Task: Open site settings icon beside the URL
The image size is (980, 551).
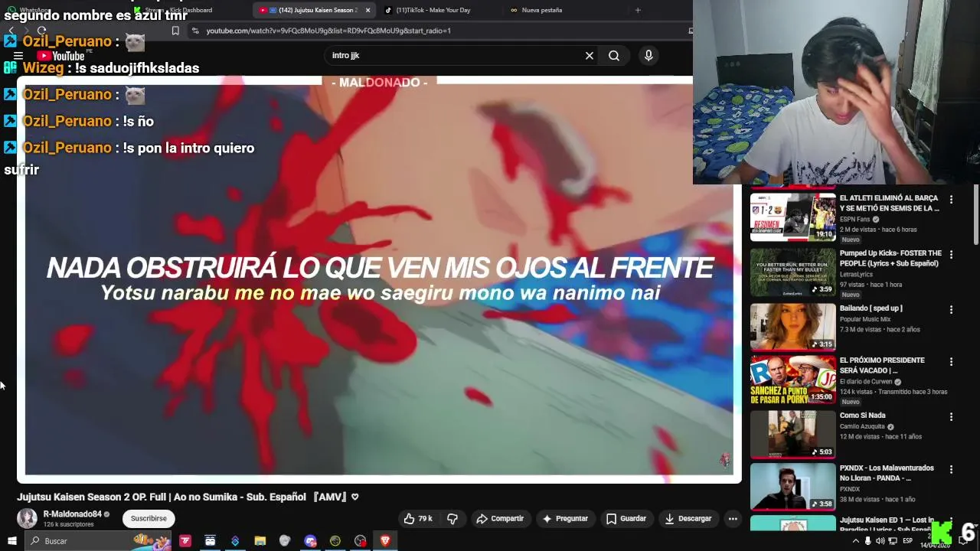Action: (x=195, y=31)
